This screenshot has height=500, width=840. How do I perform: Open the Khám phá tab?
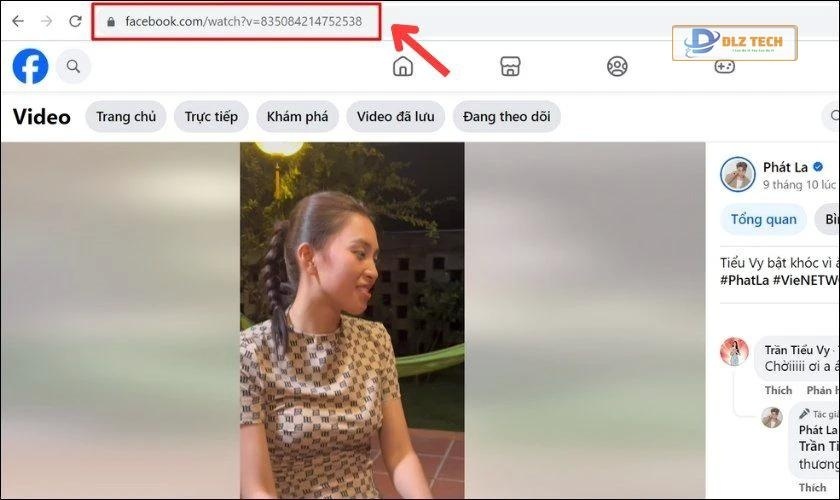point(297,116)
